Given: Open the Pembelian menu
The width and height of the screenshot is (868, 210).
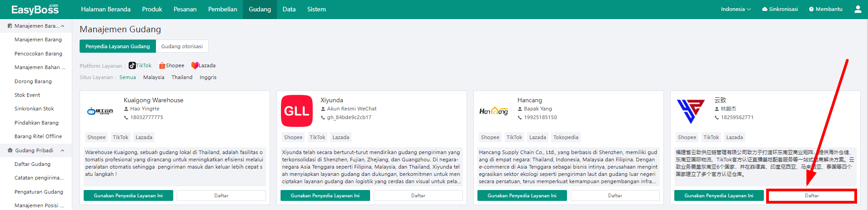Looking at the screenshot, I should (223, 9).
